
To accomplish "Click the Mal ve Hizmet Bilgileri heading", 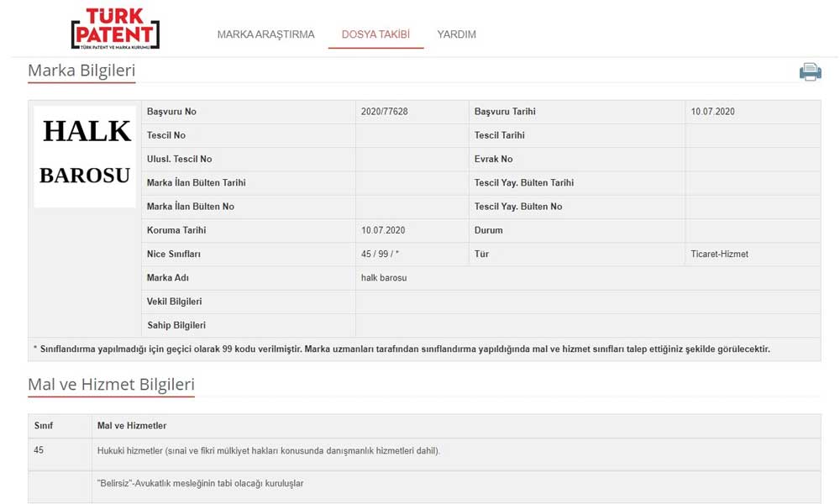I will 111,386.
